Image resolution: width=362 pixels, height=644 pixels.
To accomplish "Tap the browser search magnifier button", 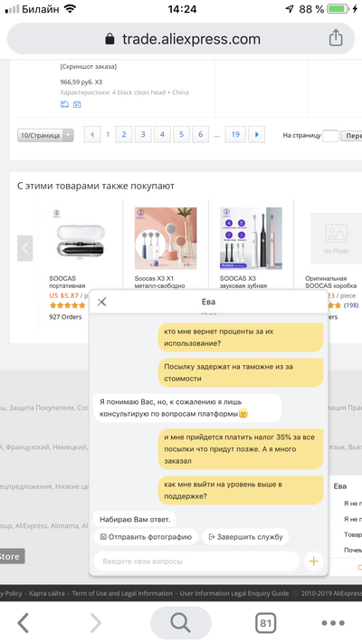I will point(181,623).
